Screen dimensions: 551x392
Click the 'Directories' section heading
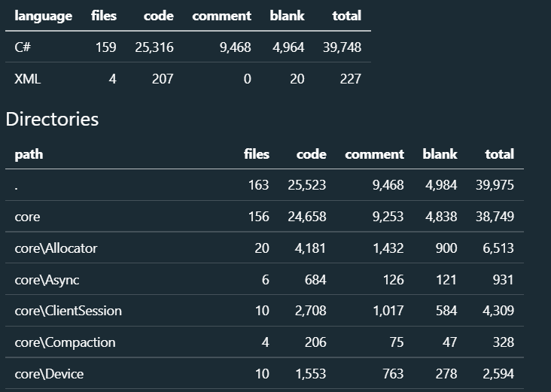pyautogui.click(x=52, y=119)
